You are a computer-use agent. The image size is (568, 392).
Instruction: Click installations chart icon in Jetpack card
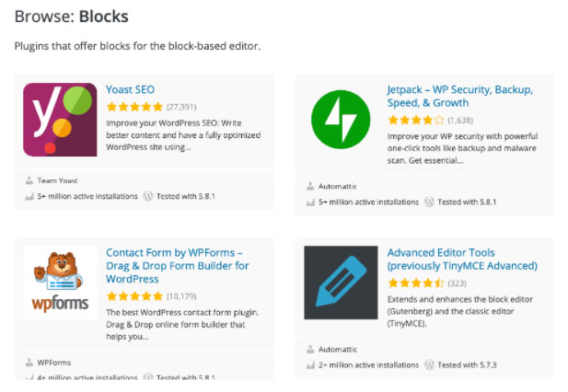[309, 202]
